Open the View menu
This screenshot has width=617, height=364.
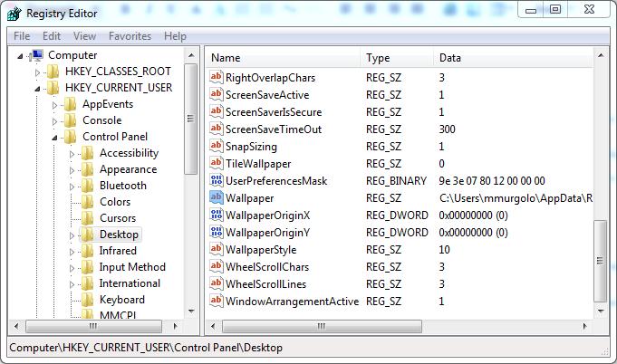[x=84, y=36]
